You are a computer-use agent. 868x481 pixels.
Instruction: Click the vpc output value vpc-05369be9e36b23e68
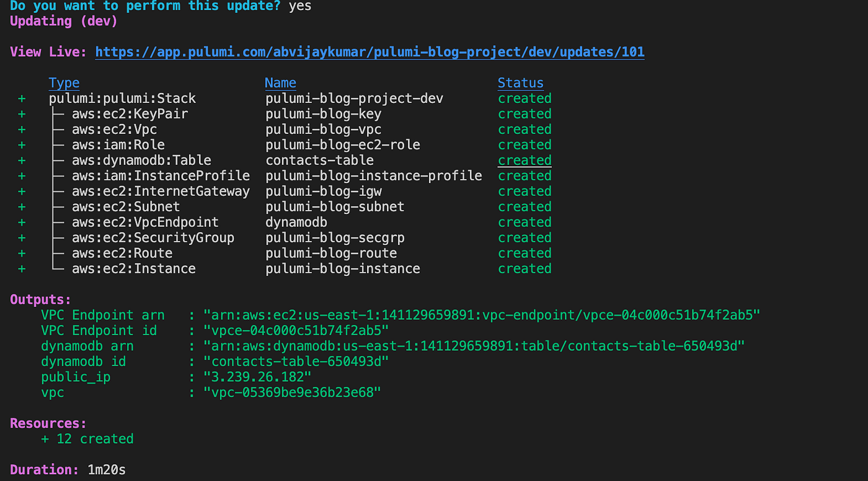tap(292, 392)
